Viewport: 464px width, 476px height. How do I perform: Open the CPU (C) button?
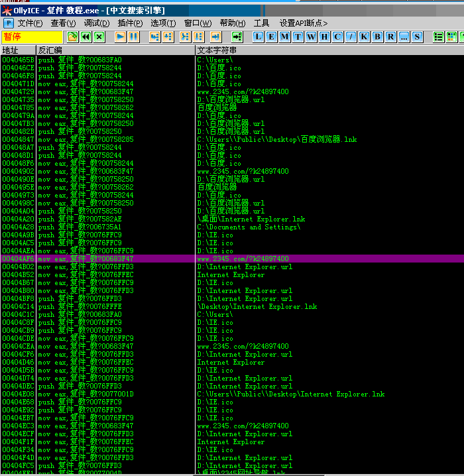pyautogui.click(x=337, y=37)
